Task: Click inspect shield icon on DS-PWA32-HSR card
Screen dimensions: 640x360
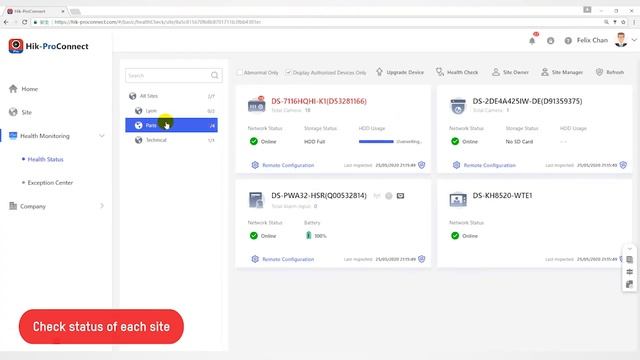Action: (422, 259)
